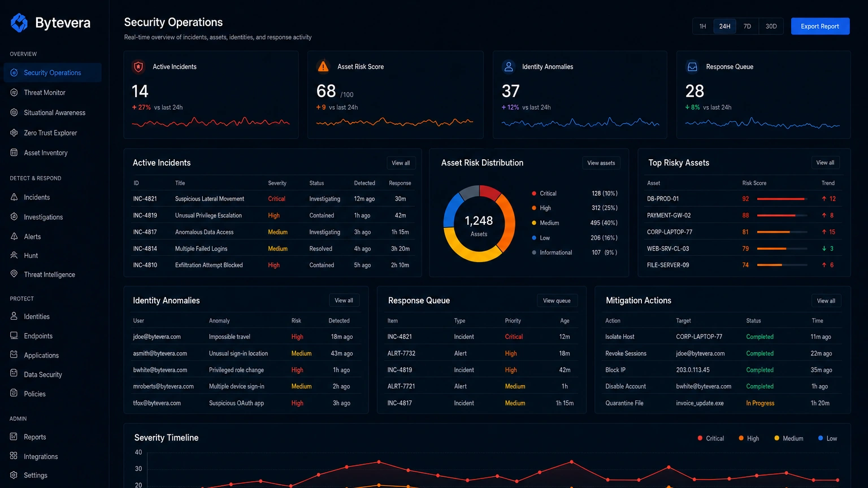Image resolution: width=868 pixels, height=488 pixels.
Task: Click asset PAYMENT-GW-02
Action: click(x=669, y=215)
